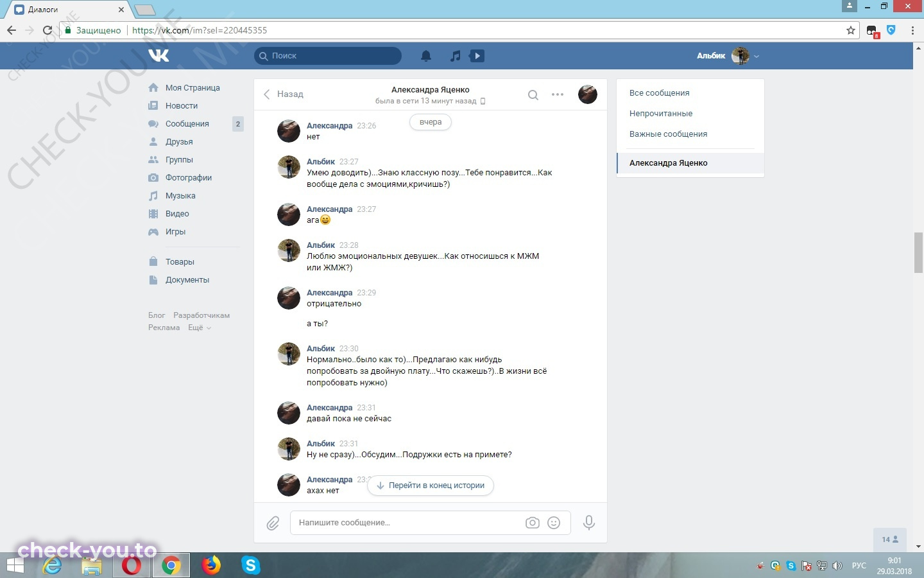
Task: Bookmark this page with the star icon
Action: tap(851, 30)
